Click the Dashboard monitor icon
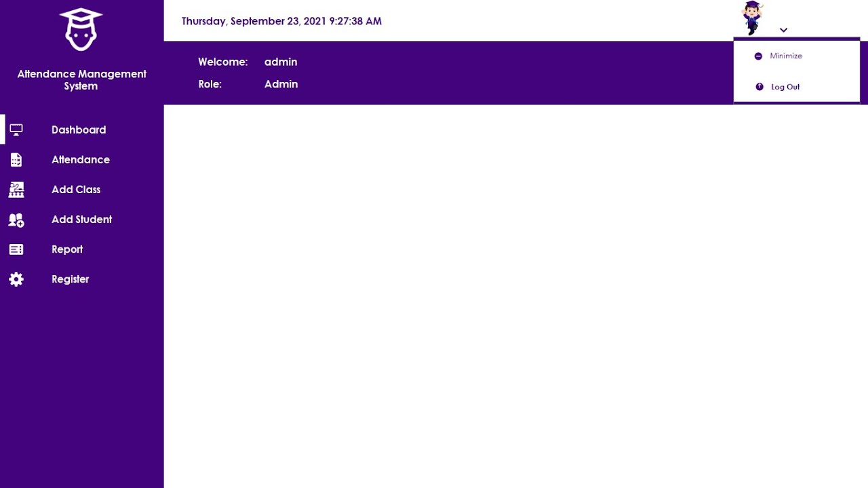The image size is (868, 488). [16, 129]
